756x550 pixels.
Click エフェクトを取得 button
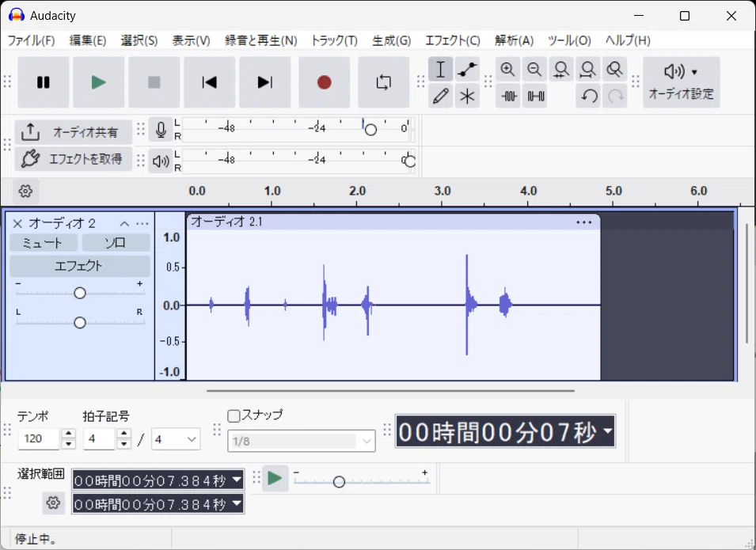(x=74, y=158)
